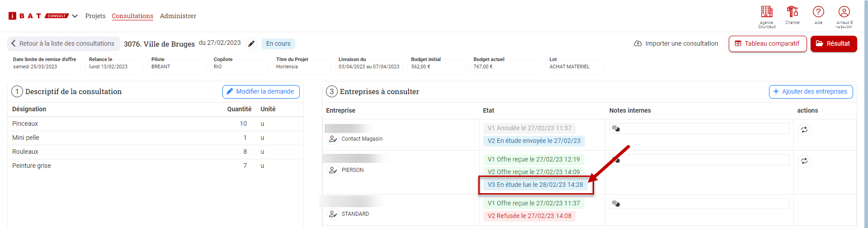Expand the IBAT Consult dropdown chevron

75,16
